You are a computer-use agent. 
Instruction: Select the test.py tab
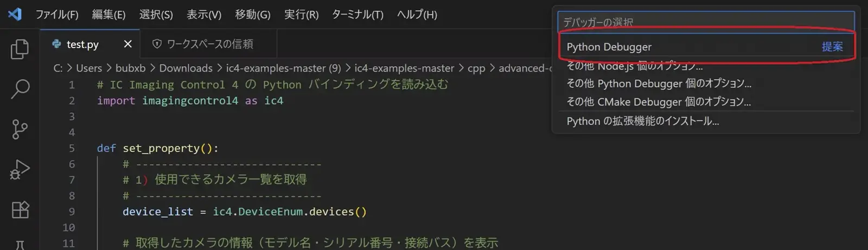82,44
